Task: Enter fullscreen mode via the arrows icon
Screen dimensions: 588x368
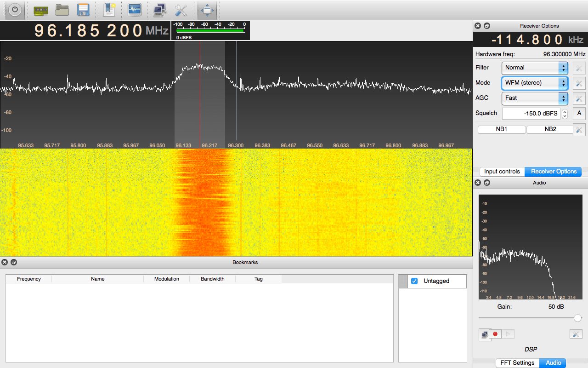Action: [x=207, y=10]
